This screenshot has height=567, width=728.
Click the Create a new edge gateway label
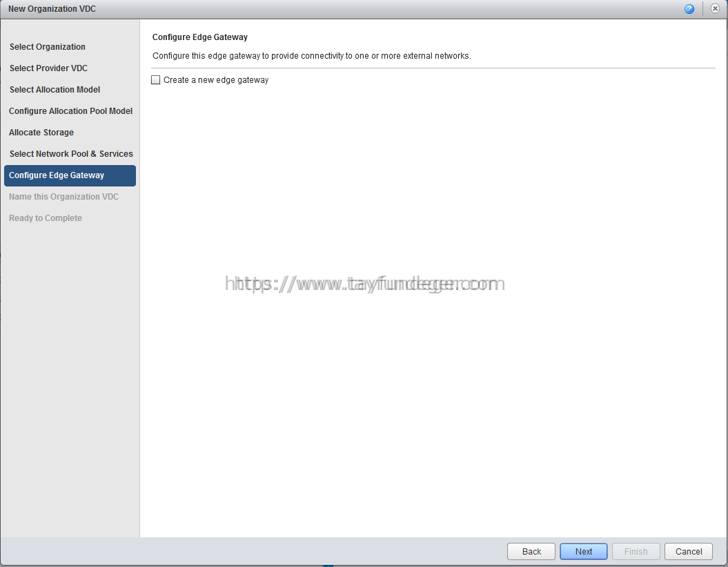[216, 80]
